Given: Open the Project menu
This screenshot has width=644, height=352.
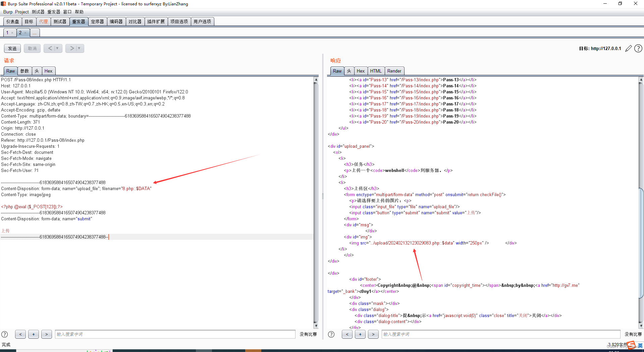Looking at the screenshot, I should tap(22, 12).
